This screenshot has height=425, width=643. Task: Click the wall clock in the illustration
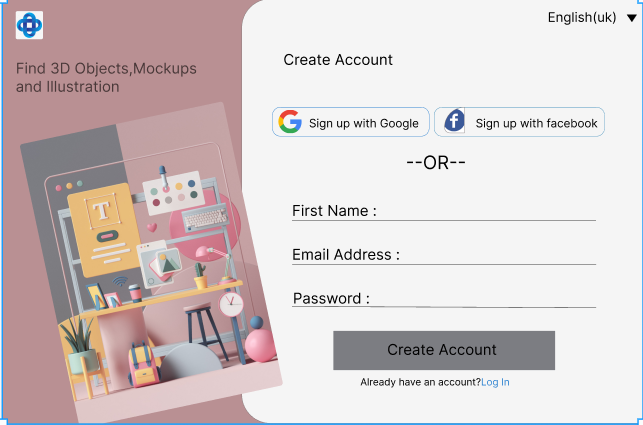[x=232, y=303]
